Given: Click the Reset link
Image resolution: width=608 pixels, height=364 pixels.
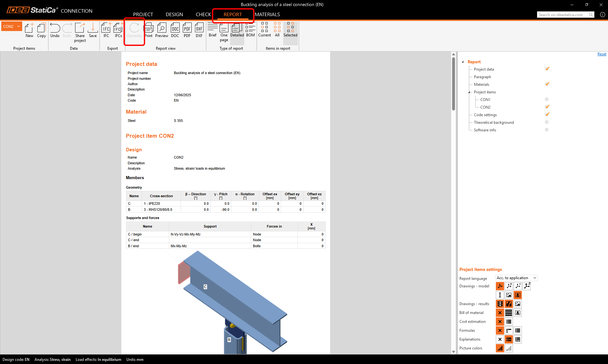Looking at the screenshot, I should coord(602,54).
